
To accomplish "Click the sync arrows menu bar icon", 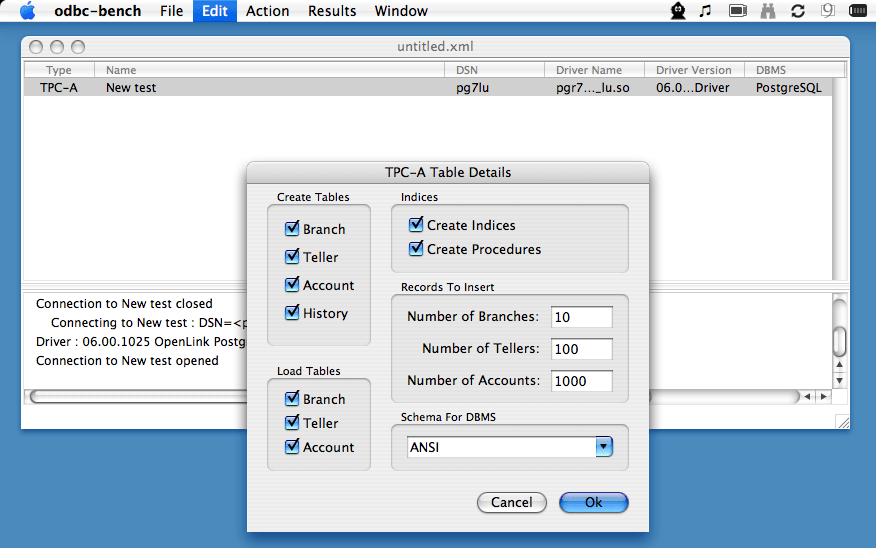I will pos(798,11).
